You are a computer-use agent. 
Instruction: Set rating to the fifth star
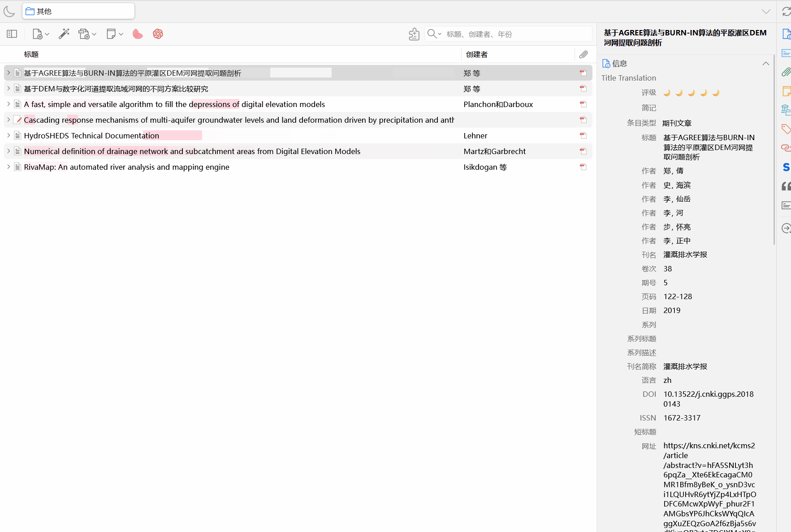[716, 93]
